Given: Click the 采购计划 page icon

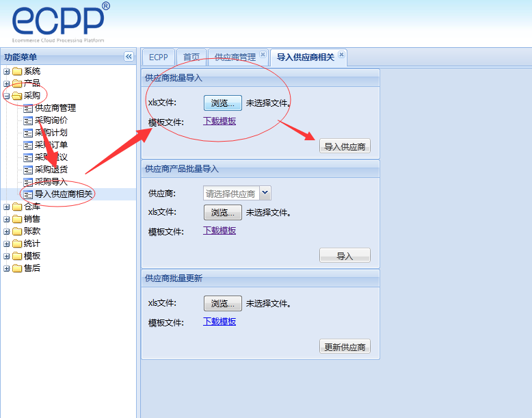Looking at the screenshot, I should coord(28,133).
